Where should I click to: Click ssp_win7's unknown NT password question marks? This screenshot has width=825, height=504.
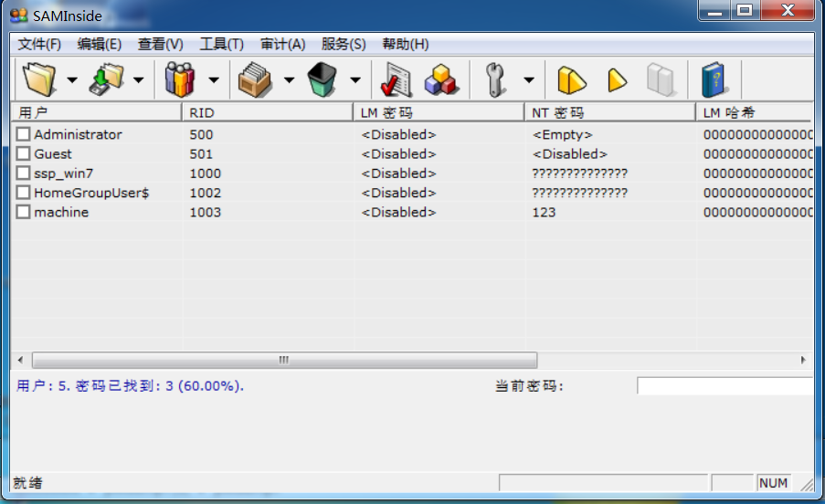[580, 173]
